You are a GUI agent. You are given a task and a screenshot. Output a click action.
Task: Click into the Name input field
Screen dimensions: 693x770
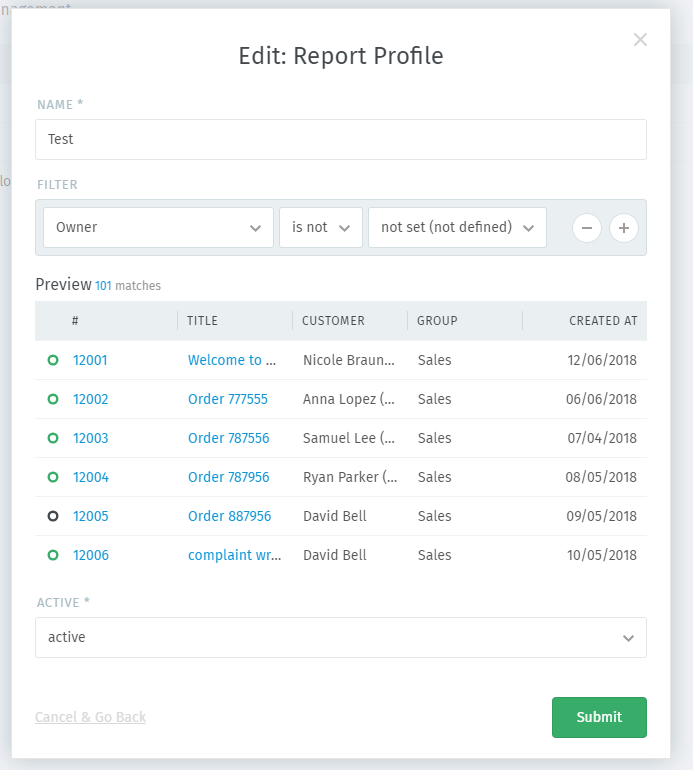pos(341,139)
